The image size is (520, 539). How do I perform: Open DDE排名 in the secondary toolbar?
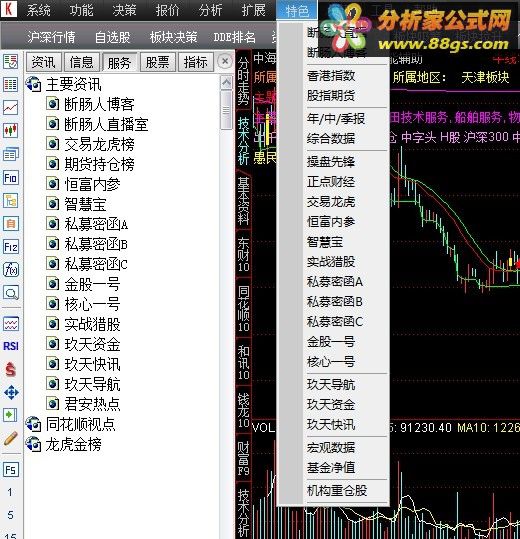click(235, 37)
